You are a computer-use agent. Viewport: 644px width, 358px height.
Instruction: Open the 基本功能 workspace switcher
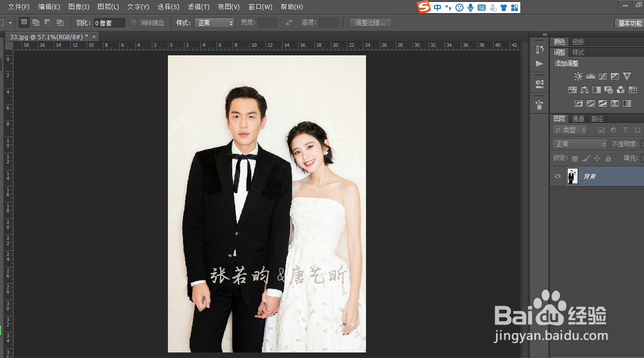pos(629,23)
